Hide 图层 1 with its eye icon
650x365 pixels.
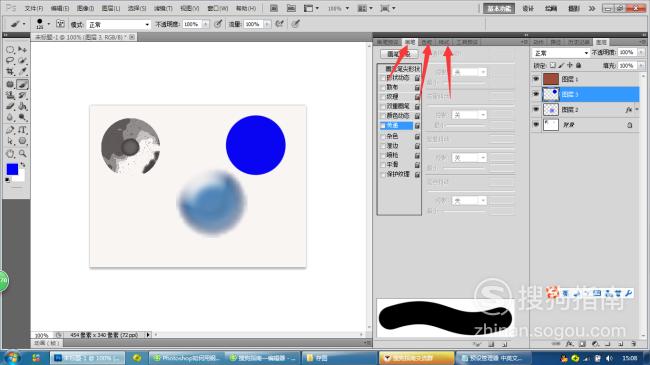536,79
